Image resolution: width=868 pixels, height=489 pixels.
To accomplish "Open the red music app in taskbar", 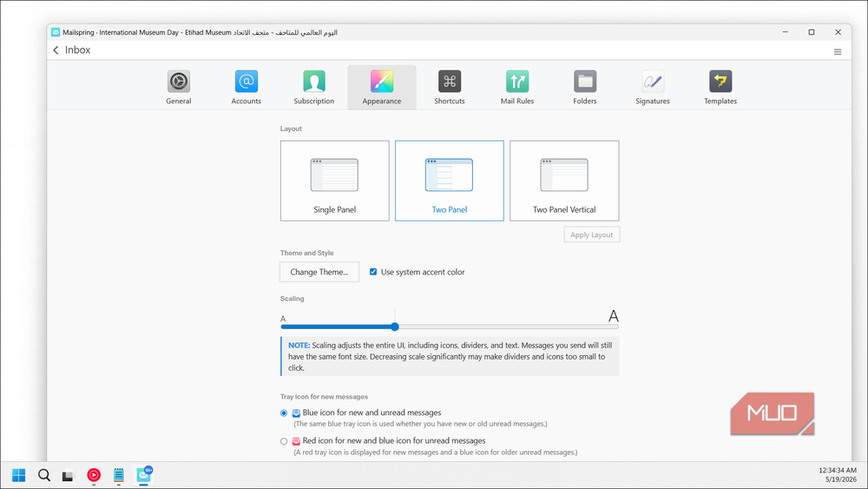I will [x=94, y=475].
